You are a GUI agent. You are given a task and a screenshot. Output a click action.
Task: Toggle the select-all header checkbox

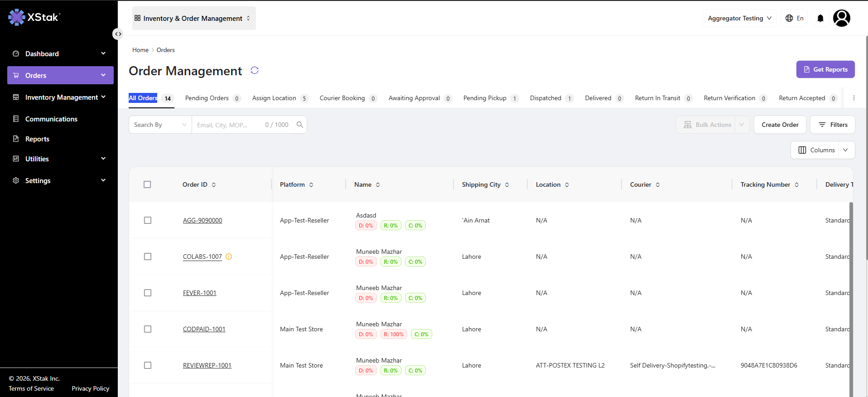pyautogui.click(x=147, y=184)
